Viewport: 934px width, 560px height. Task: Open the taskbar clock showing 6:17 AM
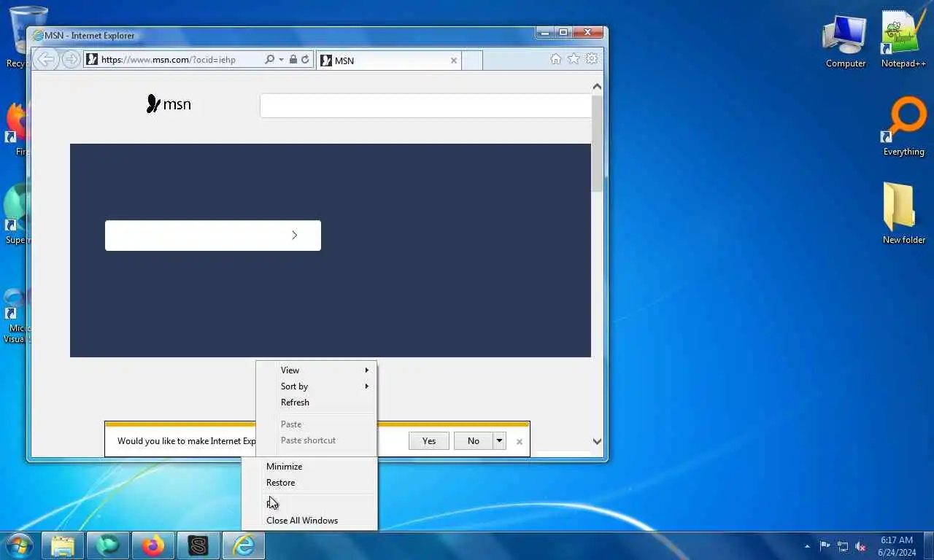pos(897,546)
